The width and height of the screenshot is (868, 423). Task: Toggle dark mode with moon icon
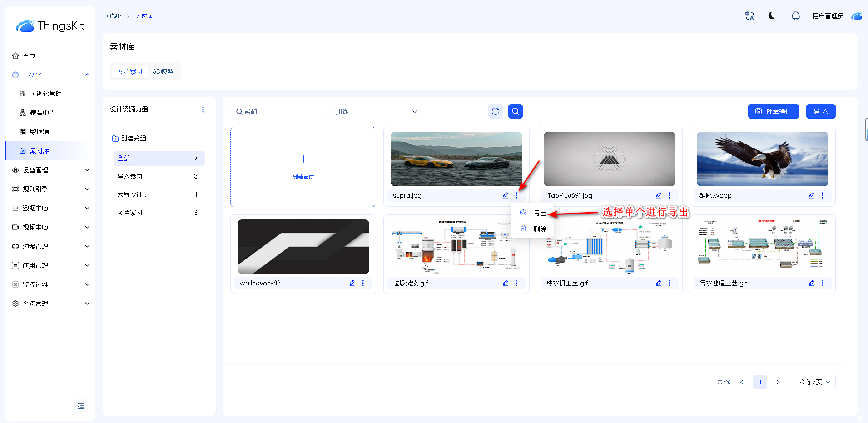click(x=772, y=16)
